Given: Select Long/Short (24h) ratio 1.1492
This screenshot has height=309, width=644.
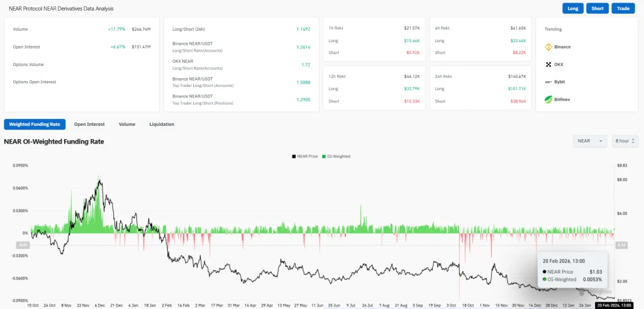Looking at the screenshot, I should click(x=303, y=30).
